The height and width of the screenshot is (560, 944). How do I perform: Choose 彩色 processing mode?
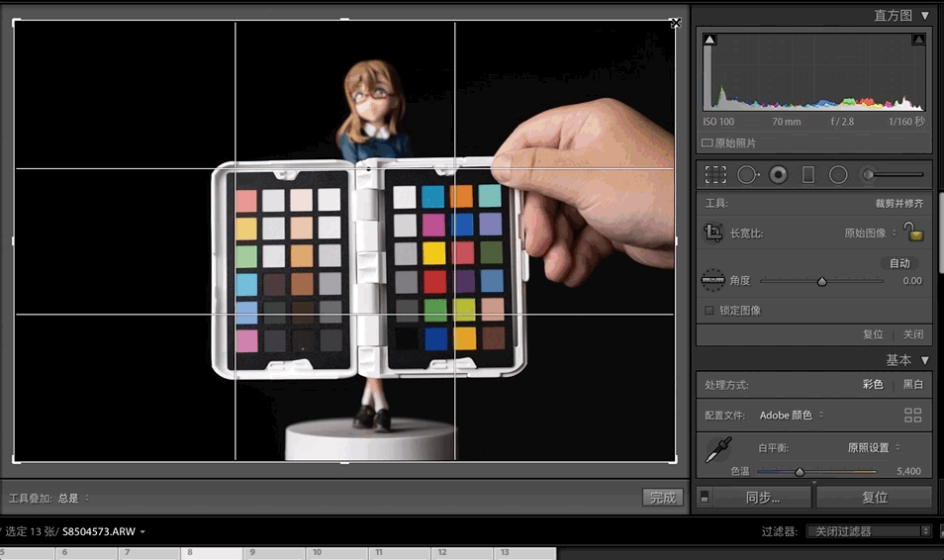(x=873, y=384)
